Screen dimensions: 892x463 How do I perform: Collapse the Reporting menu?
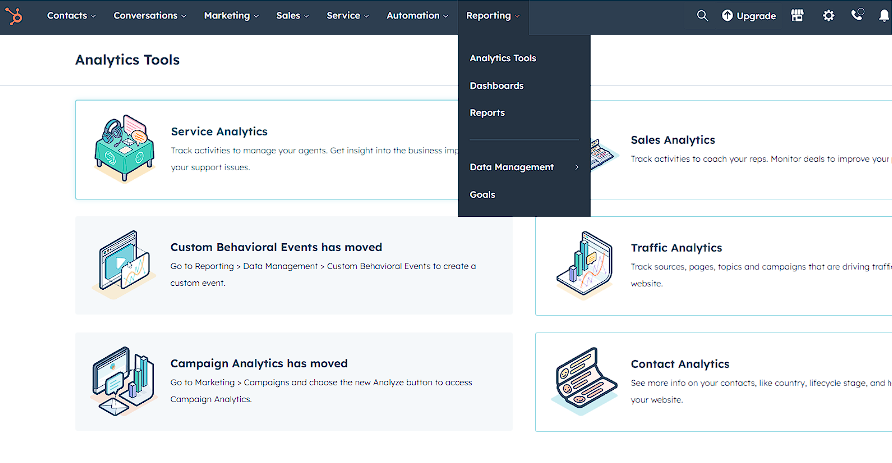(x=493, y=16)
